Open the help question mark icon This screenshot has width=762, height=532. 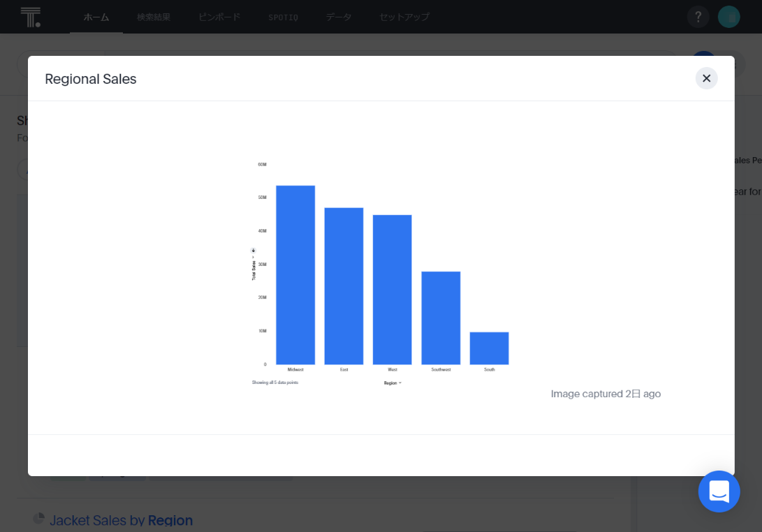coord(698,16)
